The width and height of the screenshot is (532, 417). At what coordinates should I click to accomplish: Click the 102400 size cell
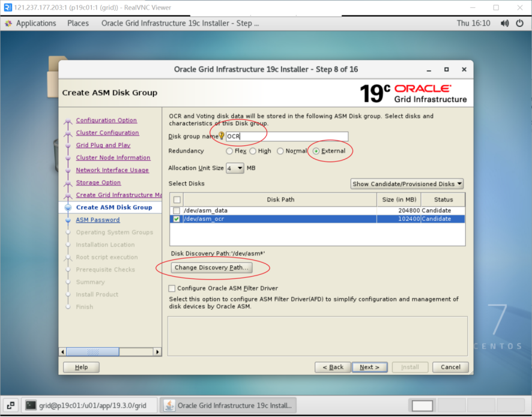tap(399, 219)
